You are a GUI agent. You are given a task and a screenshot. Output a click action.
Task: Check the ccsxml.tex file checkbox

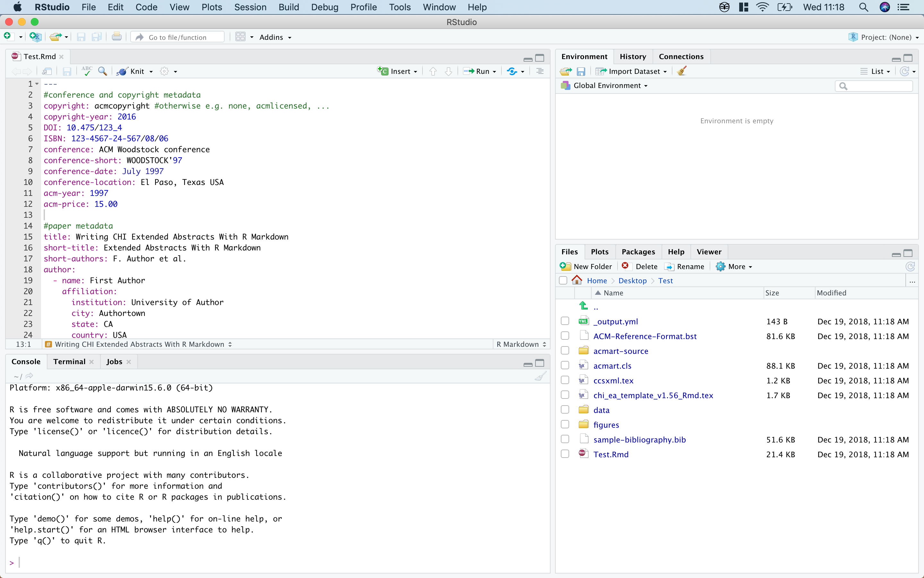click(x=565, y=381)
